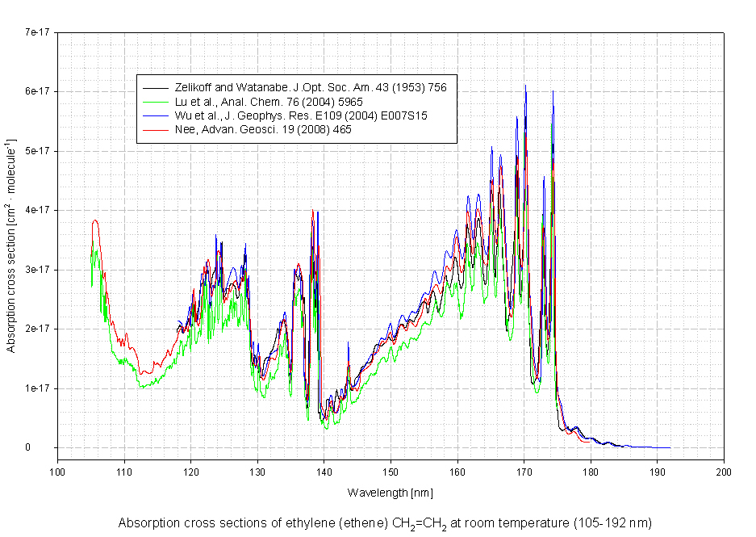Select the 150 x-axis tick label
The width and height of the screenshot is (756, 537).
point(391,472)
